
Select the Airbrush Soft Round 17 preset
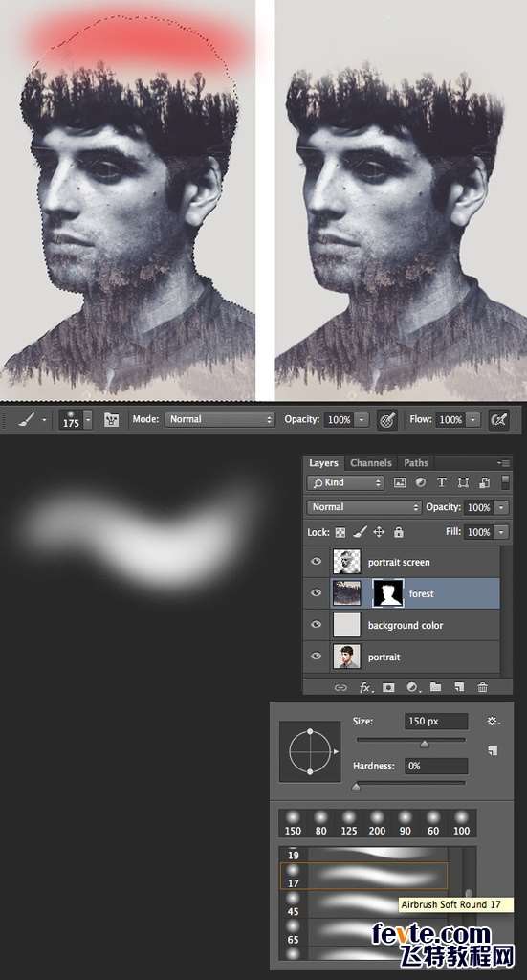(x=364, y=876)
